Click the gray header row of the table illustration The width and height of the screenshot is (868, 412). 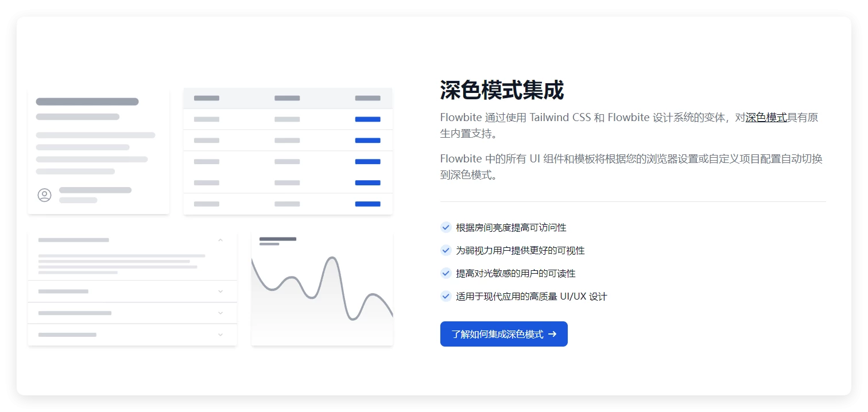pos(288,98)
